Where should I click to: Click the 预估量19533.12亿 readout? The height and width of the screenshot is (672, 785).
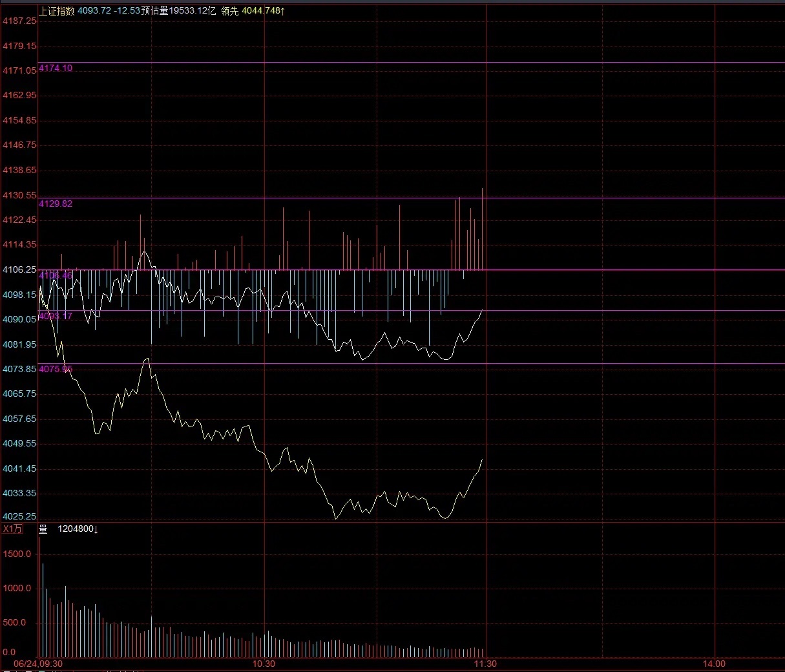(178, 10)
